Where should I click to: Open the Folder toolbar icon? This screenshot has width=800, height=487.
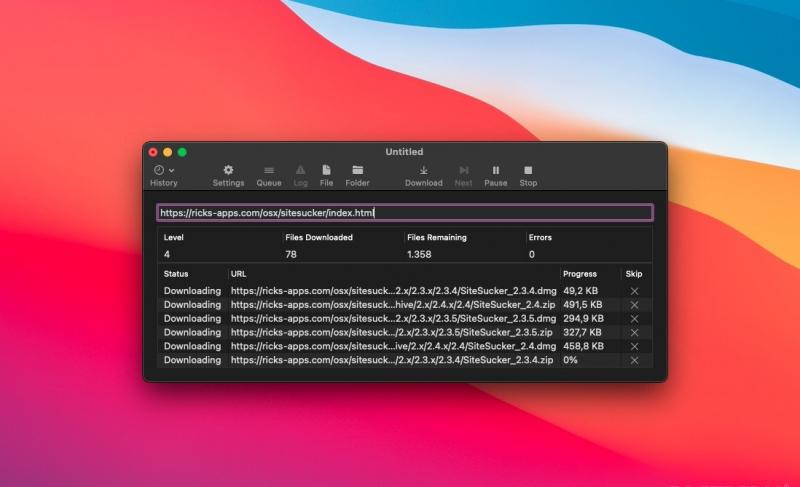point(357,170)
